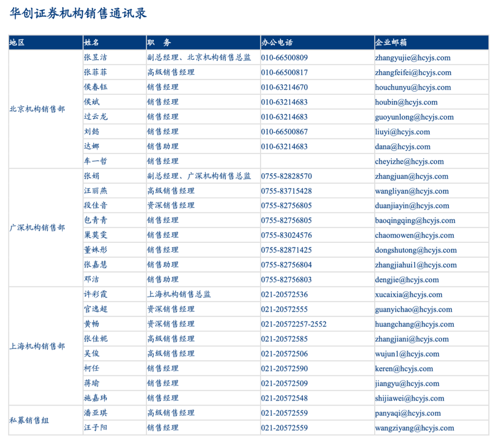Click the name 黄畅
496x448 pixels.
92,324
